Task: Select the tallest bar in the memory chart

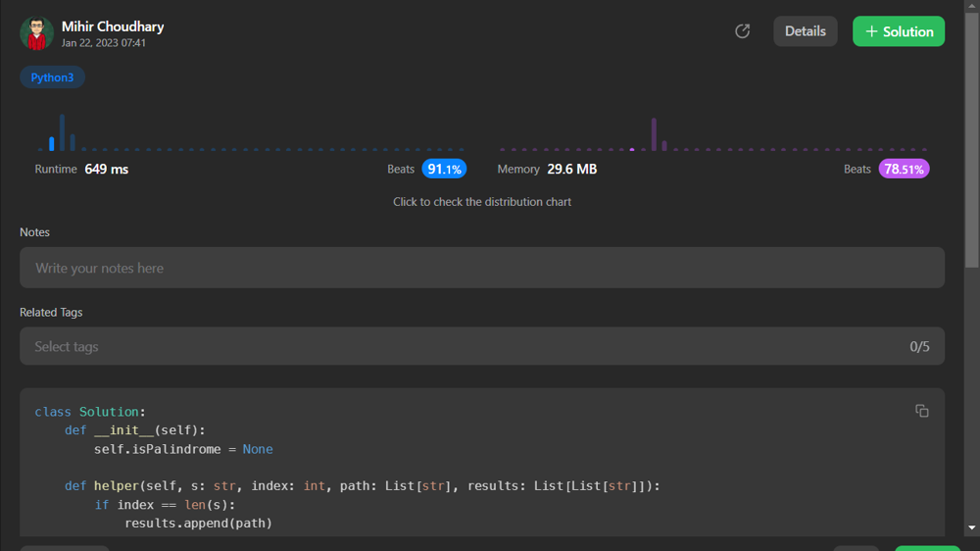Action: point(654,134)
